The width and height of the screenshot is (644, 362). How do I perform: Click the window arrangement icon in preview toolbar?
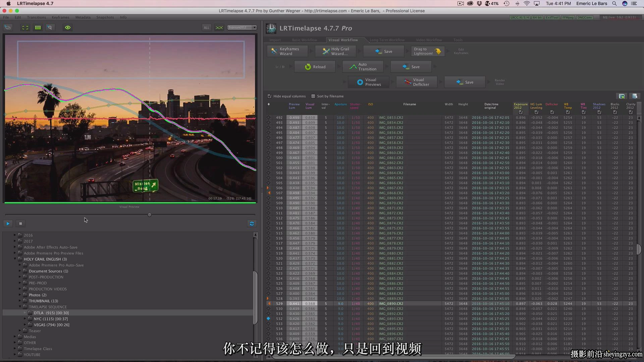[8, 27]
